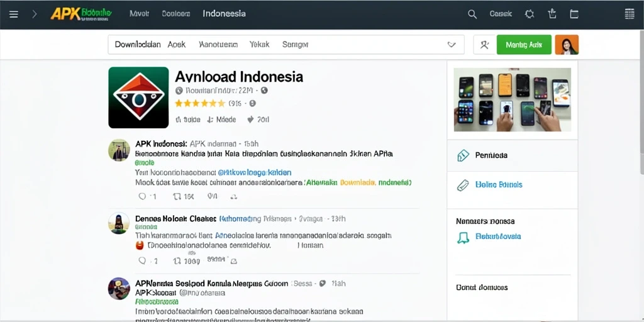Screen dimensions: 644x322
Task: Follow the blue mention link in the first post
Action: point(254,172)
